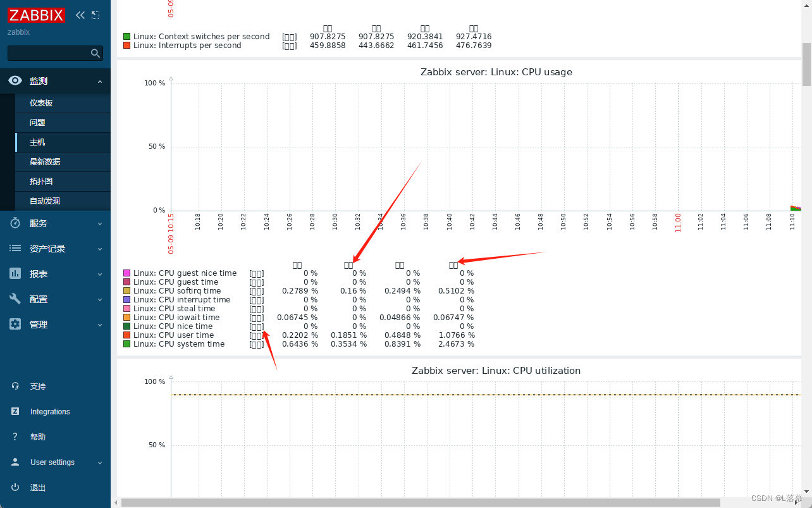Image resolution: width=812 pixels, height=508 pixels.
Task: Click "Linux: CPU steal time" legend text
Action: 175,309
